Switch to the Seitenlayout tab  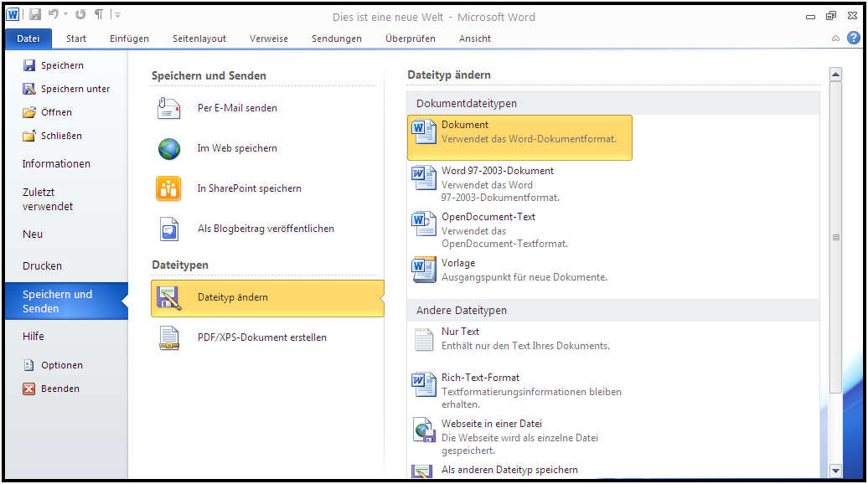click(x=199, y=39)
